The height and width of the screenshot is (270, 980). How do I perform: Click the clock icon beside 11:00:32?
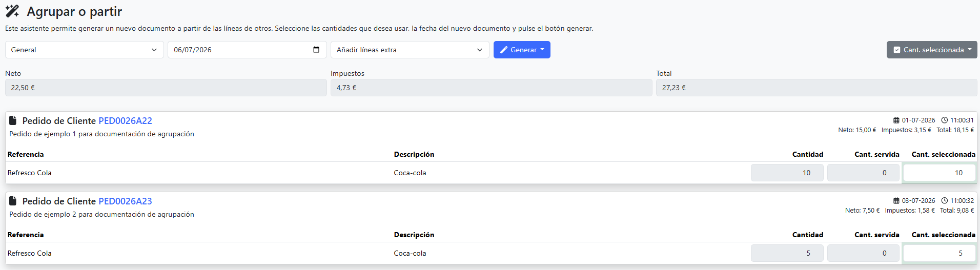coord(945,201)
